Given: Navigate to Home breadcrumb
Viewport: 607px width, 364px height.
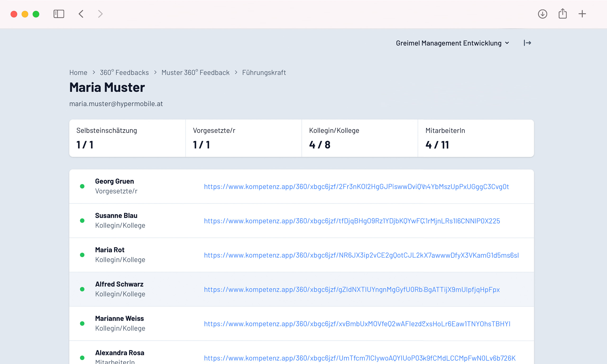Looking at the screenshot, I should tap(78, 73).
